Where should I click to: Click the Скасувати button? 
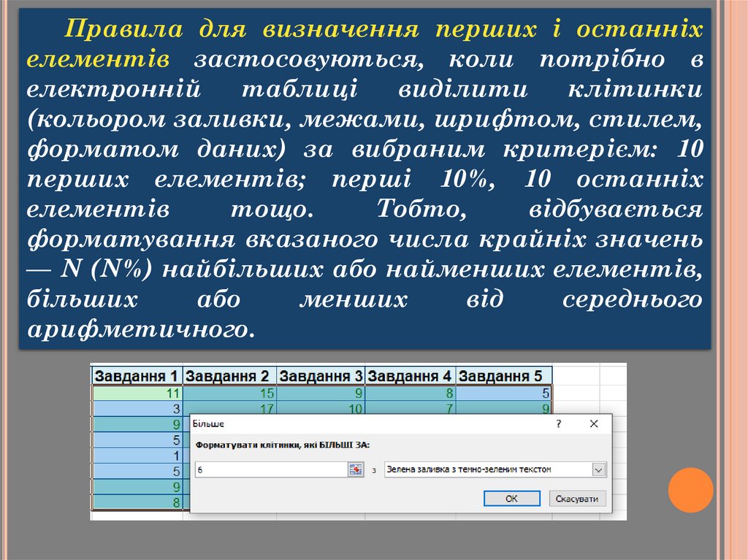(x=577, y=499)
